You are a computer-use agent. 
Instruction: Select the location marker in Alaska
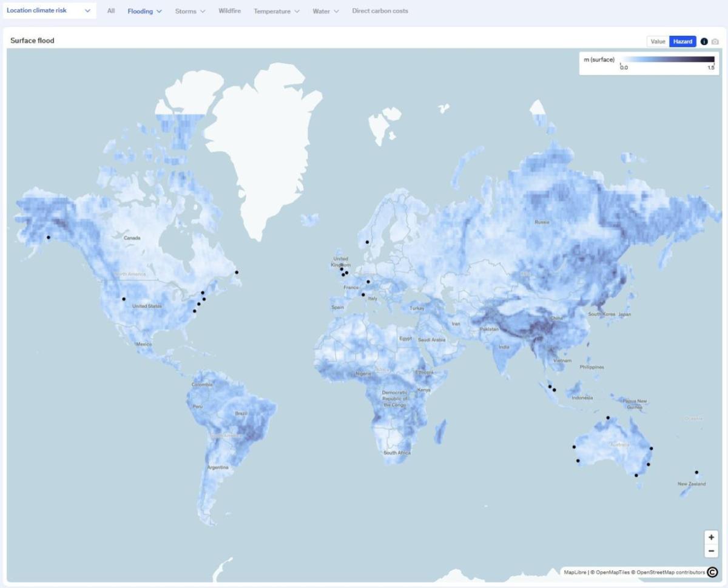click(x=49, y=237)
